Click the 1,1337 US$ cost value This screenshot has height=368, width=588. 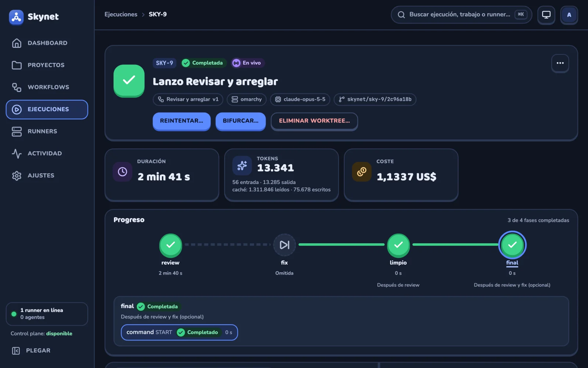[406, 177]
